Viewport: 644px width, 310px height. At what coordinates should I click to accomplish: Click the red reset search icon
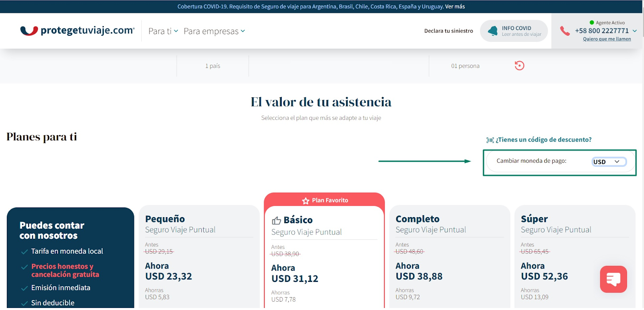coord(519,66)
